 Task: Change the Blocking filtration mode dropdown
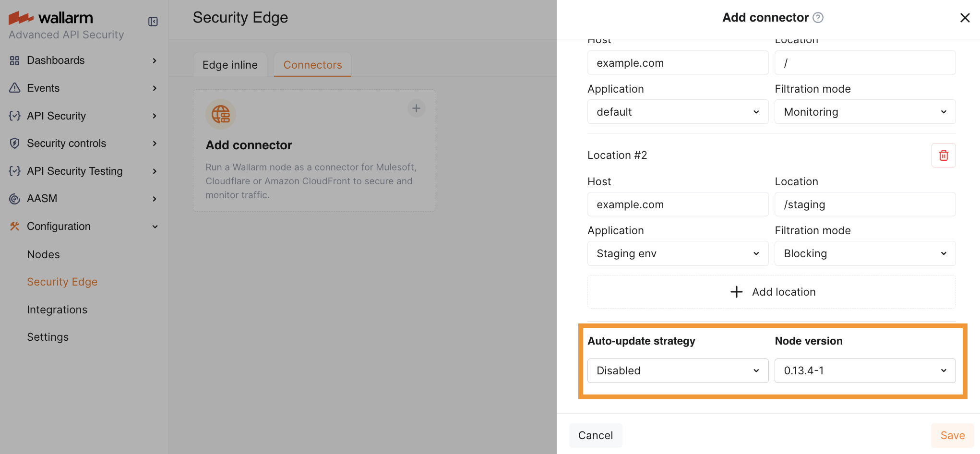tap(864, 253)
